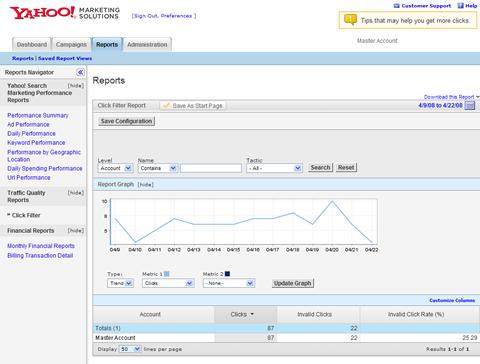
Task: Click the Totals (1) row label
Action: [108, 328]
